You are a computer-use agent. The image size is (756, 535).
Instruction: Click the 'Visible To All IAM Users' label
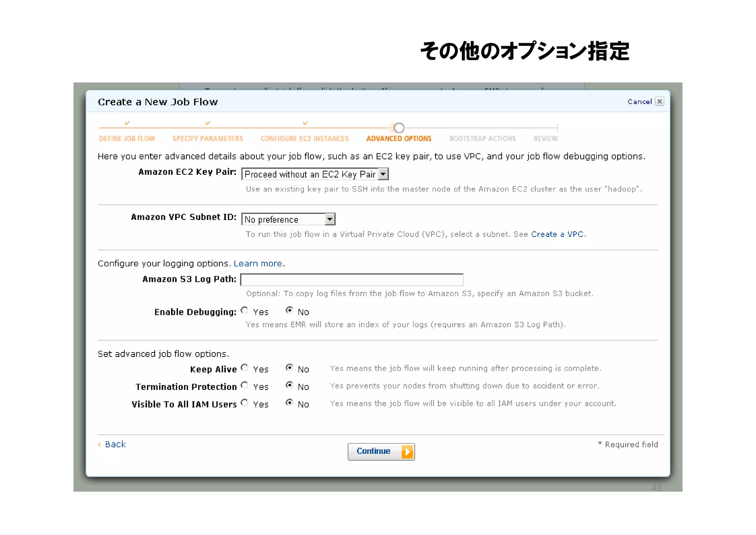click(x=184, y=405)
